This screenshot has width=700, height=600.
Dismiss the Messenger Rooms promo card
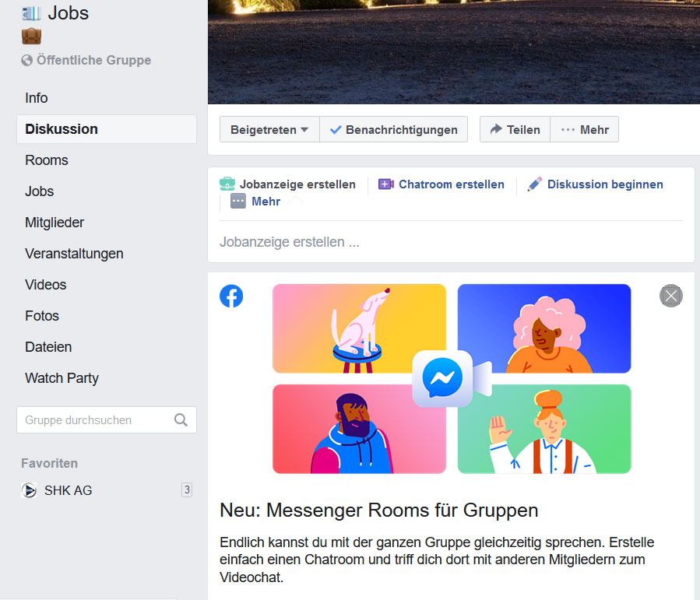tap(671, 296)
